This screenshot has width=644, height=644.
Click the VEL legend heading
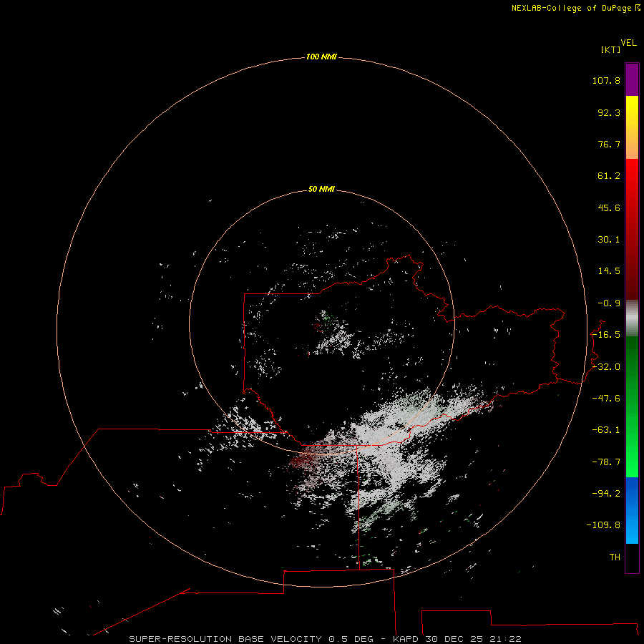click(628, 43)
